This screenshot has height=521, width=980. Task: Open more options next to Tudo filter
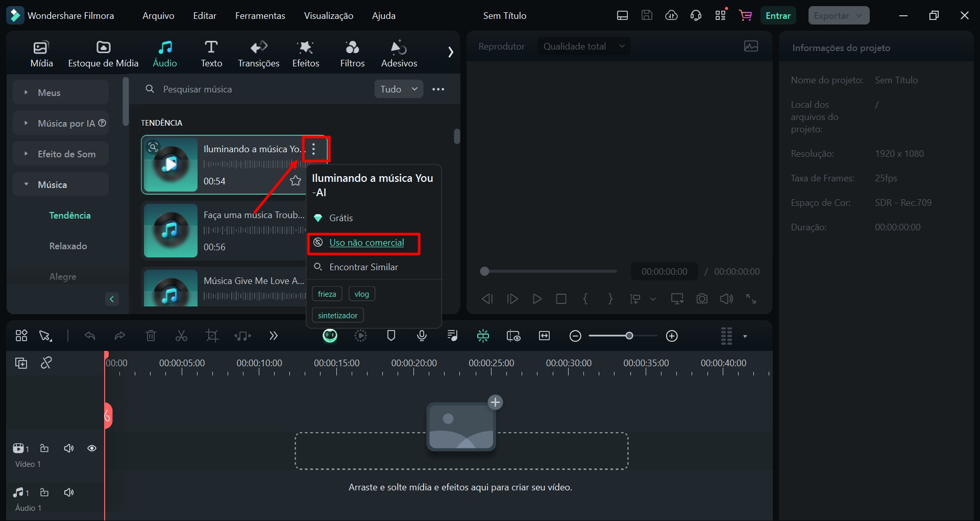pos(438,89)
